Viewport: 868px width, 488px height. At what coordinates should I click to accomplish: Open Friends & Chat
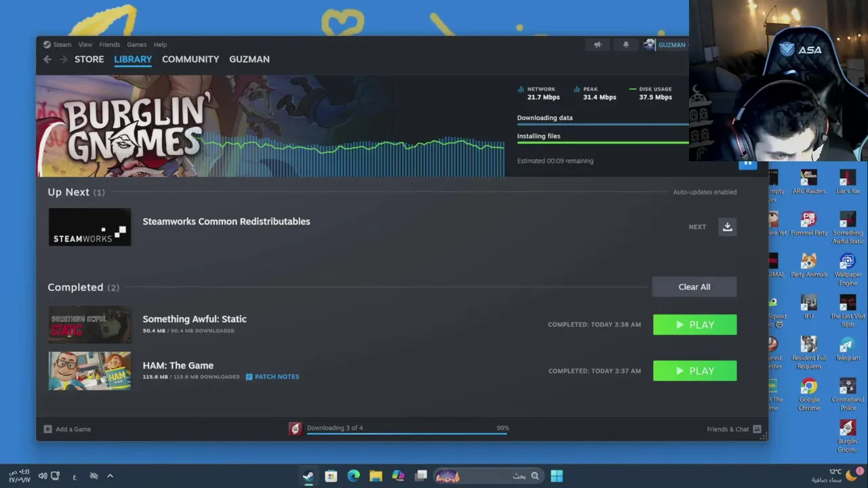(734, 429)
